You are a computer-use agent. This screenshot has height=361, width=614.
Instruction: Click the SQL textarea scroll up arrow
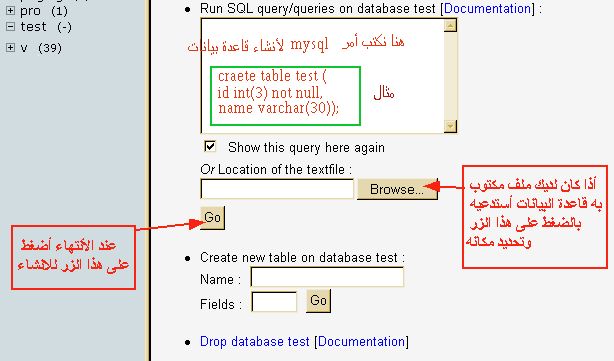tap(450, 26)
